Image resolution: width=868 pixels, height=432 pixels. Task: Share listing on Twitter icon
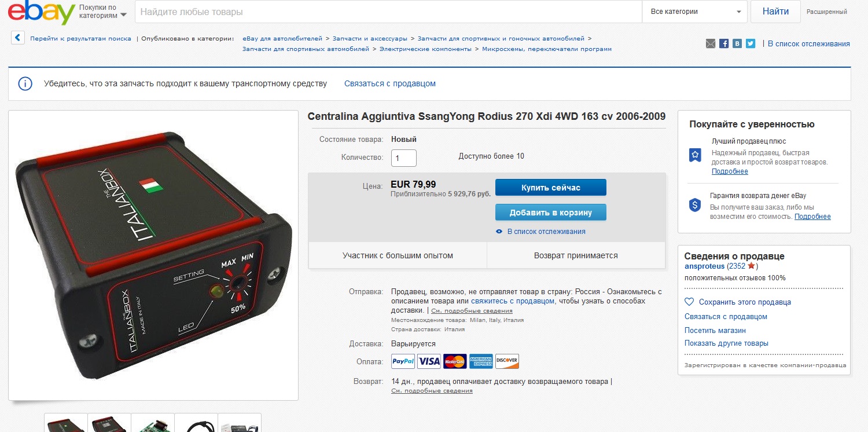751,43
